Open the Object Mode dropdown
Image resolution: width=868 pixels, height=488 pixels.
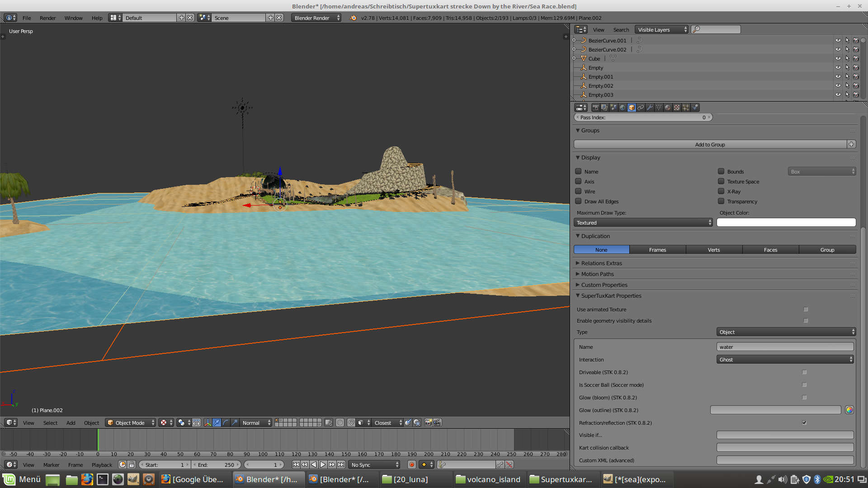pyautogui.click(x=130, y=422)
